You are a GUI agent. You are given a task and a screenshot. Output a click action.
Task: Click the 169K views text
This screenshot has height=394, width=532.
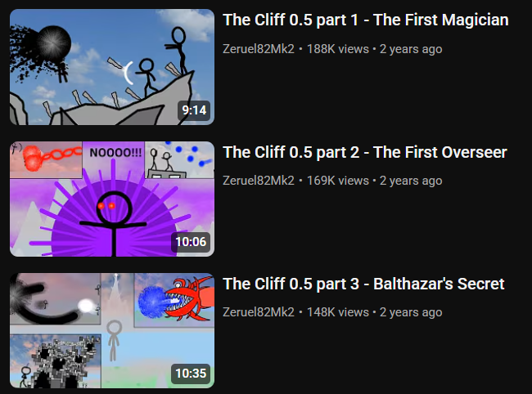[337, 181]
